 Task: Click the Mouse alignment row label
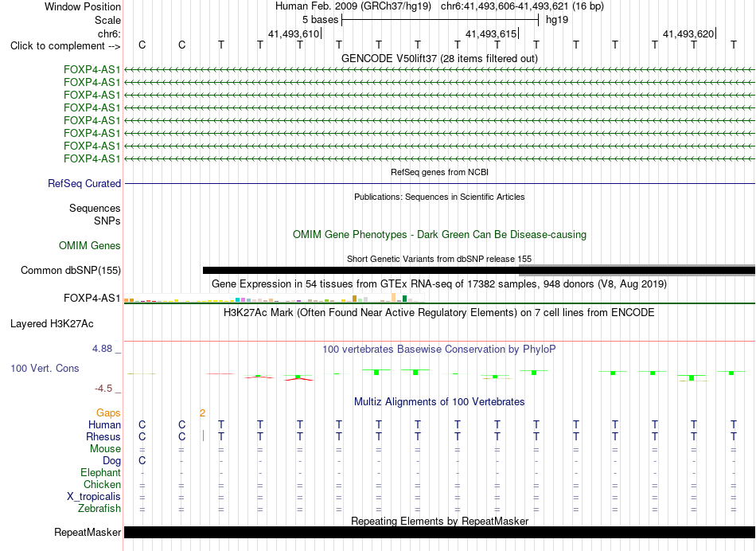(x=105, y=449)
